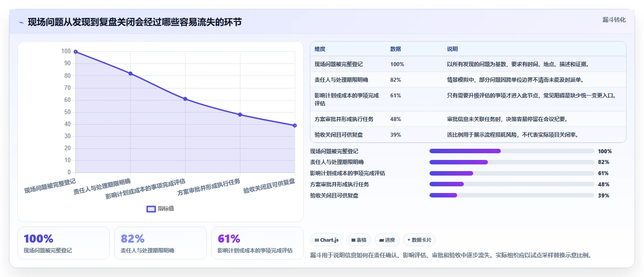Click progress bar for 验收关闭且可供复盘
The image size is (644, 277).
(512, 195)
